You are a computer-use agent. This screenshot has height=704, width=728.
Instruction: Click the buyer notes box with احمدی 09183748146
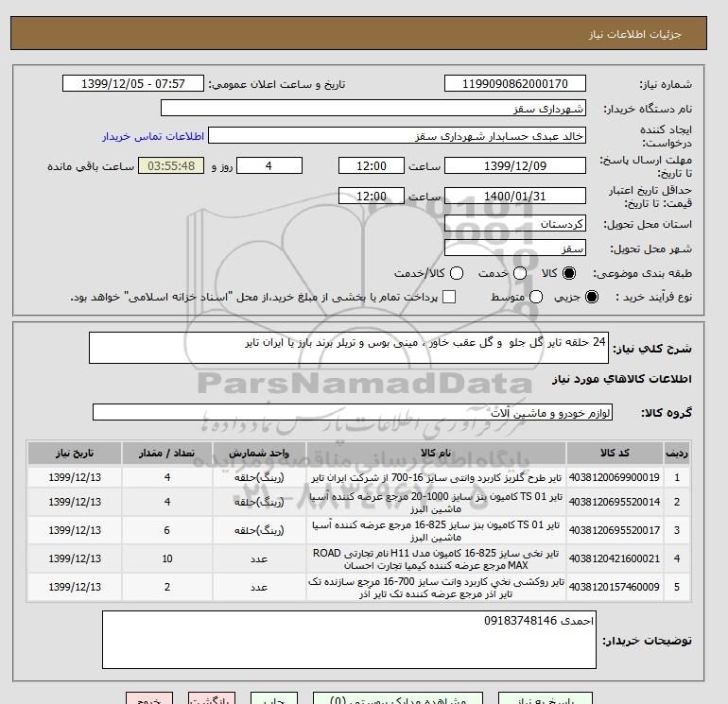(349, 640)
